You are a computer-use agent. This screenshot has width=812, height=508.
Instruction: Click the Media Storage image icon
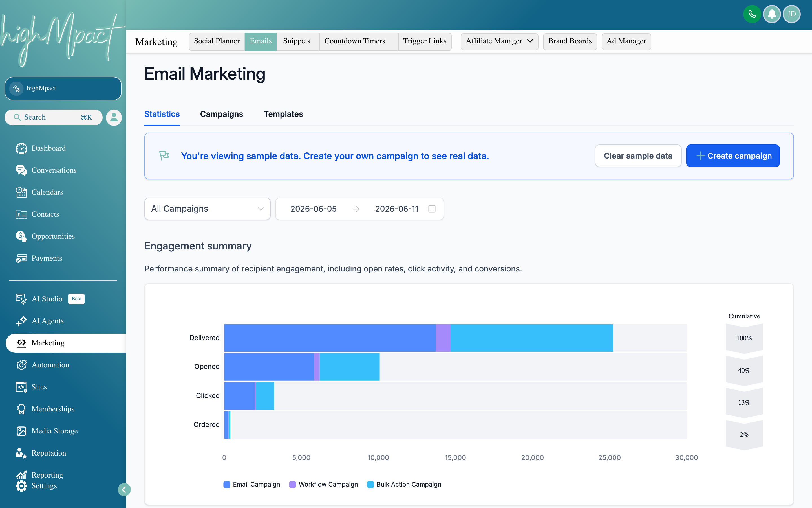click(x=21, y=431)
